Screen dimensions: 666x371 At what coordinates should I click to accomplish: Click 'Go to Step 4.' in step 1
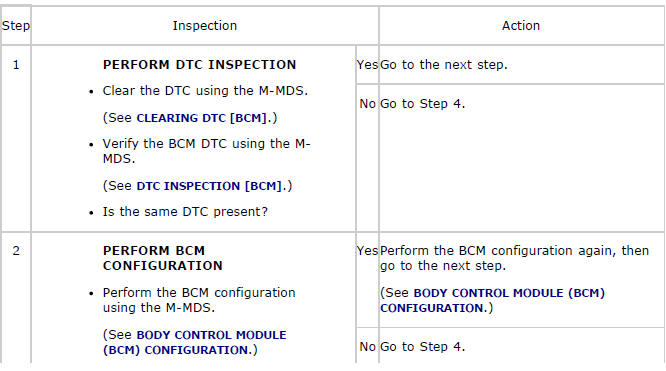click(x=422, y=104)
